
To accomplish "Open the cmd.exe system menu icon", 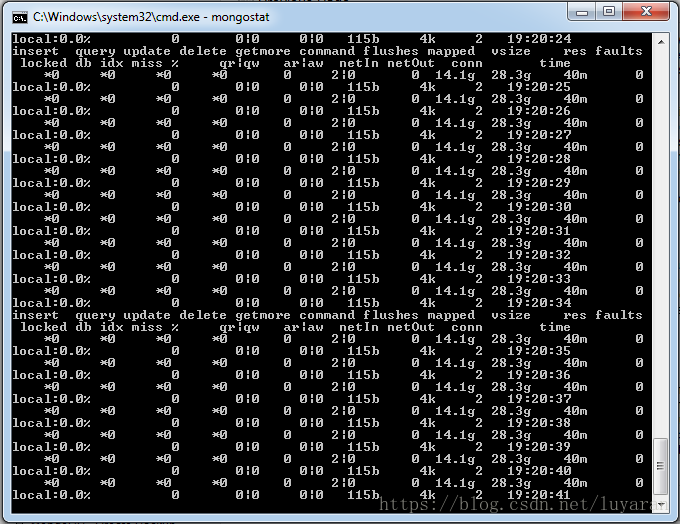I will (20, 17).
